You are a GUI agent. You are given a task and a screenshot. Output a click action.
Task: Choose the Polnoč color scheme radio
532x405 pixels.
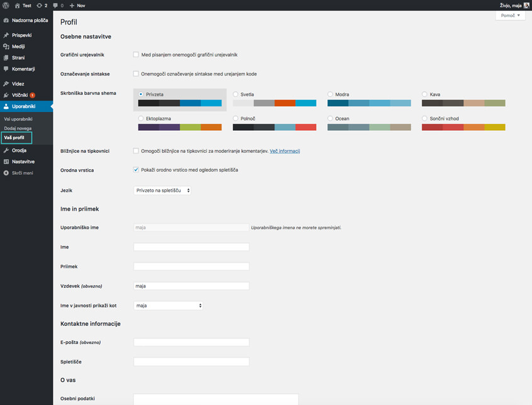coord(235,118)
